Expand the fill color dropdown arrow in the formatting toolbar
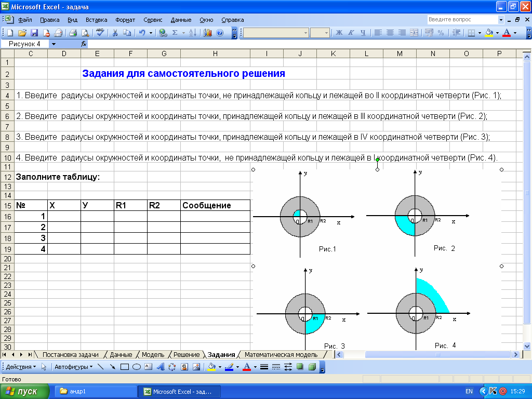 (x=497, y=33)
